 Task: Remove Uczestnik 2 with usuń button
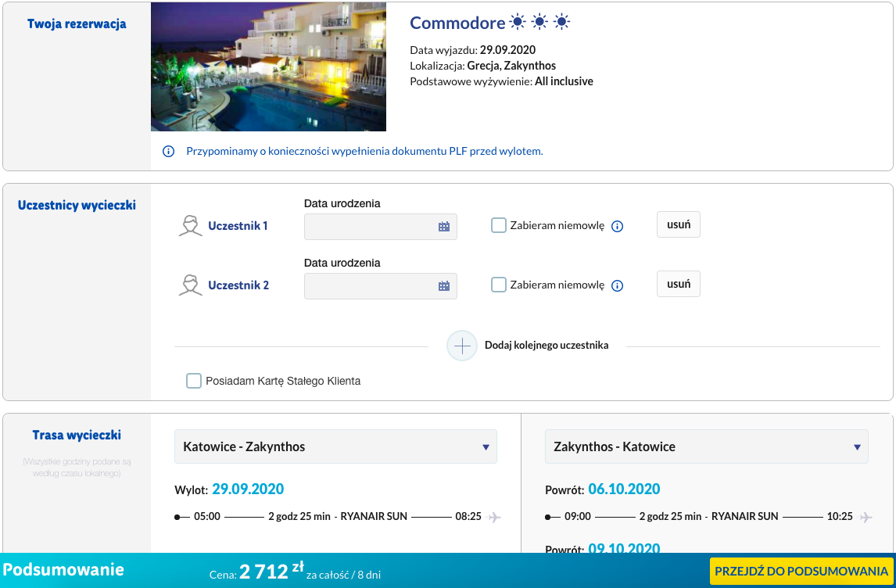[679, 284]
